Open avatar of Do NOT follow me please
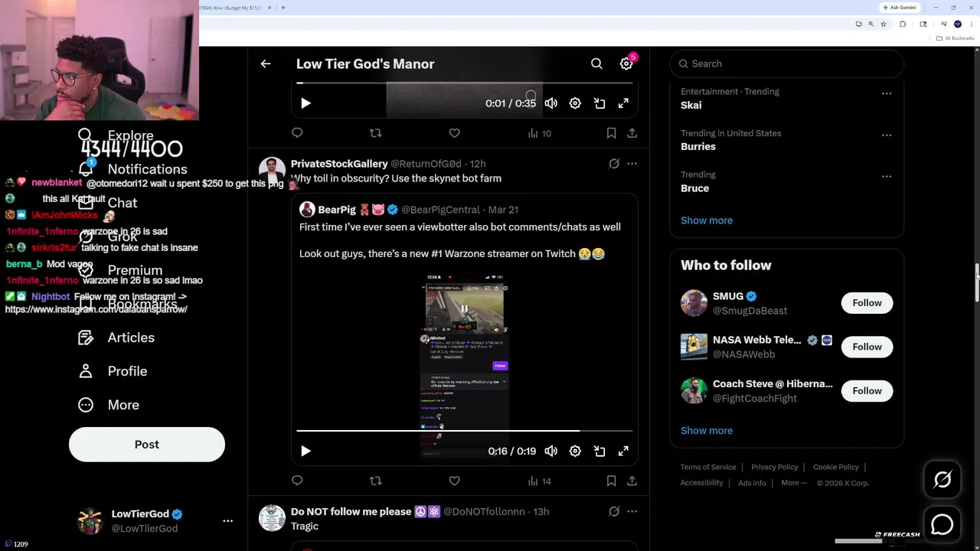Image resolution: width=980 pixels, height=551 pixels. [x=272, y=518]
